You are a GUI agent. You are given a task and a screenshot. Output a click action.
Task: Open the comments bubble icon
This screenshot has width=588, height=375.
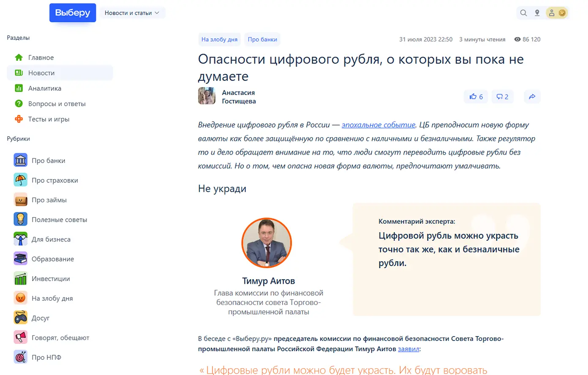[x=502, y=97]
